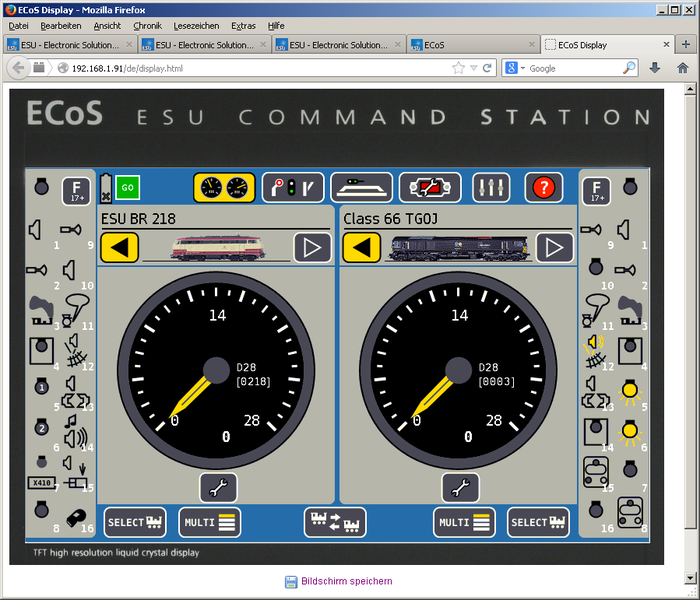
Task: Open the Lesezeichen menu
Action: point(196,26)
